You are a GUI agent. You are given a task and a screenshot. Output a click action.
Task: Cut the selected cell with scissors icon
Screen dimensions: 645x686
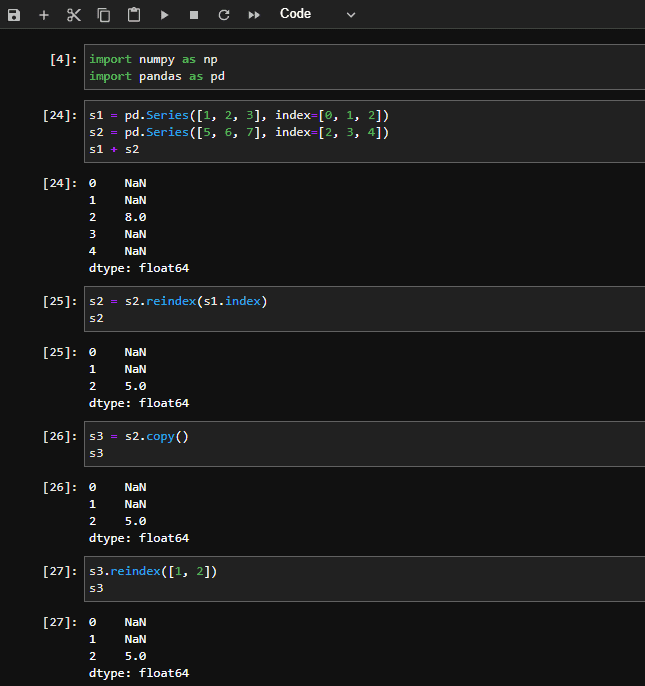click(73, 15)
